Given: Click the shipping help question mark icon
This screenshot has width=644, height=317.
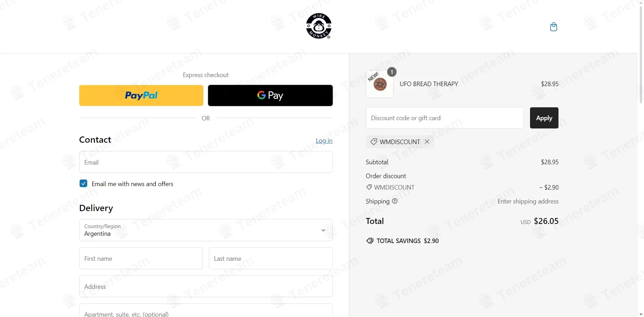Looking at the screenshot, I should click(395, 201).
